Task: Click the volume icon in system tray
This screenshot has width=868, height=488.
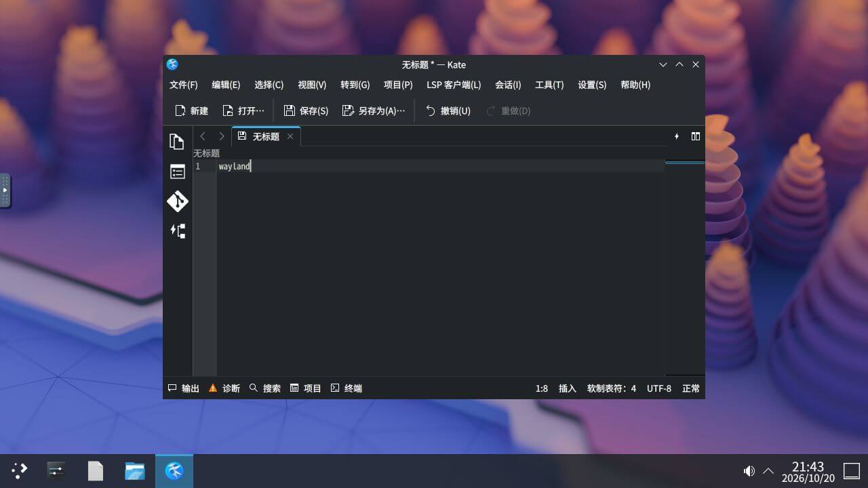Action: click(x=749, y=470)
